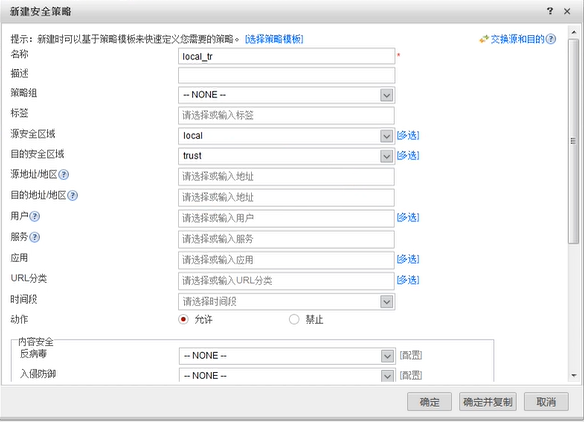Click the swap arrows icon for 交换源和目的
The image size is (584, 422).
click(x=484, y=39)
